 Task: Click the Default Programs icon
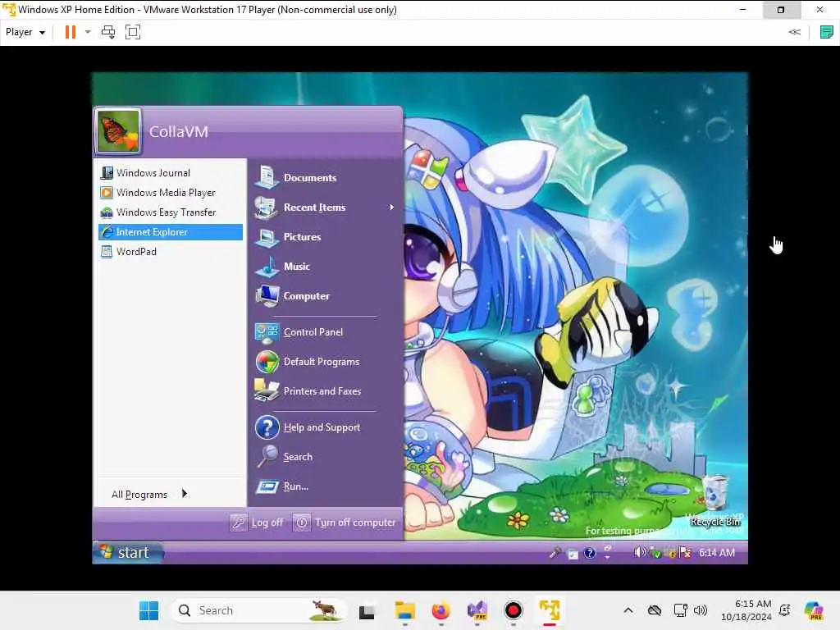(x=267, y=362)
